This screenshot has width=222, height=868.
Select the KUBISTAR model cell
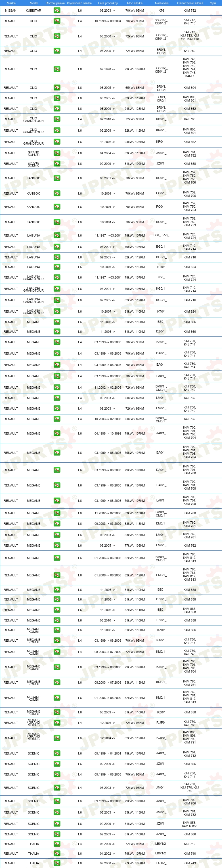pos(33,10)
